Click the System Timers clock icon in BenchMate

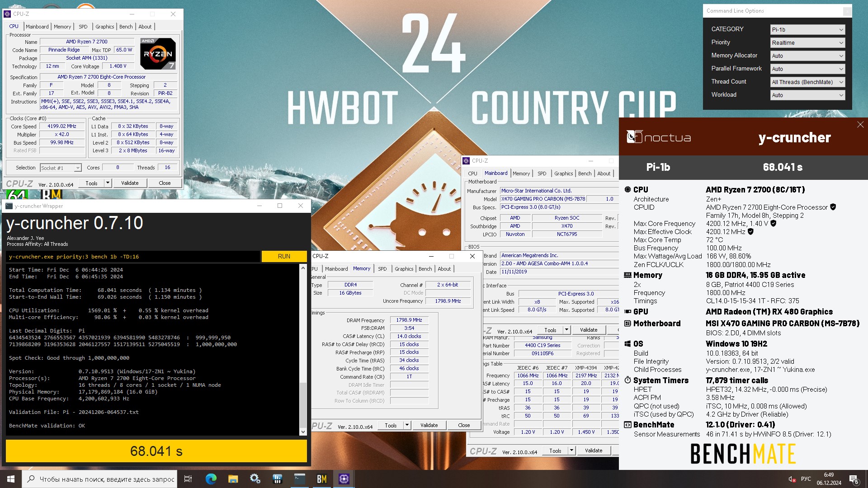click(x=627, y=380)
